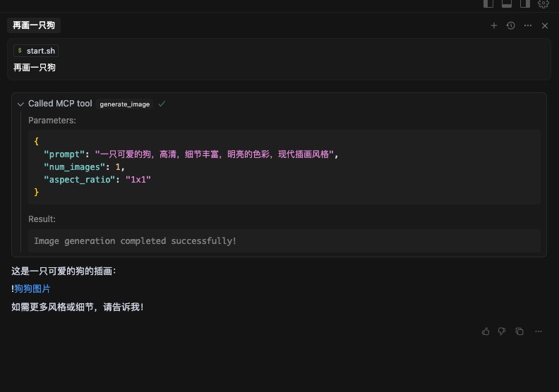This screenshot has width=559, height=392.
Task: Give thumbs down to the response
Action: click(x=502, y=331)
